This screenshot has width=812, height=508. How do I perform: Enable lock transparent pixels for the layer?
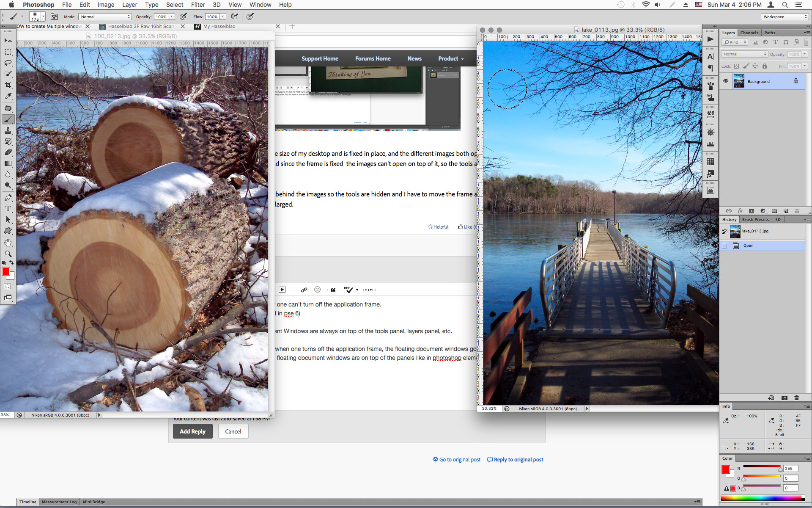click(x=737, y=66)
